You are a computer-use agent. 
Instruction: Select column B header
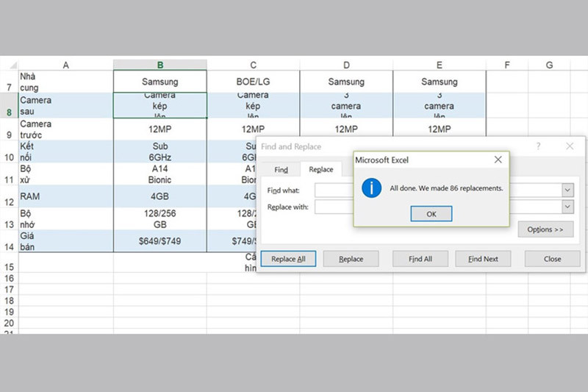click(160, 65)
